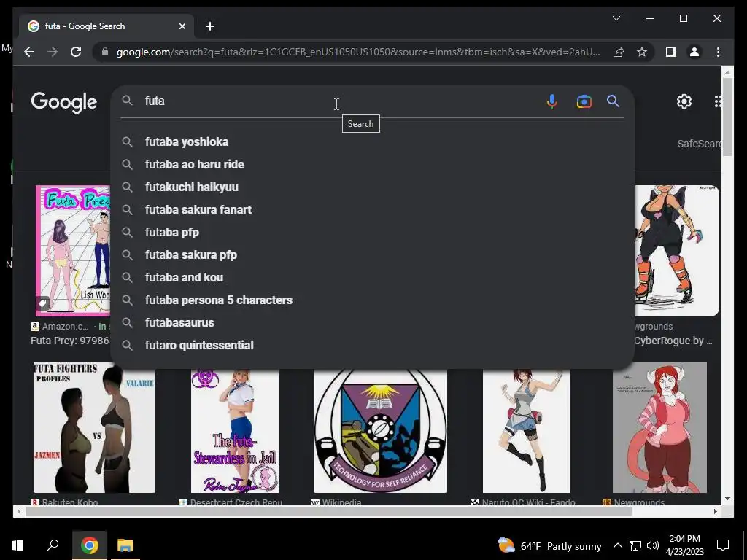Viewport: 747px width, 560px height.
Task: Click the 'Wikipedia' source link
Action: pyautogui.click(x=341, y=502)
